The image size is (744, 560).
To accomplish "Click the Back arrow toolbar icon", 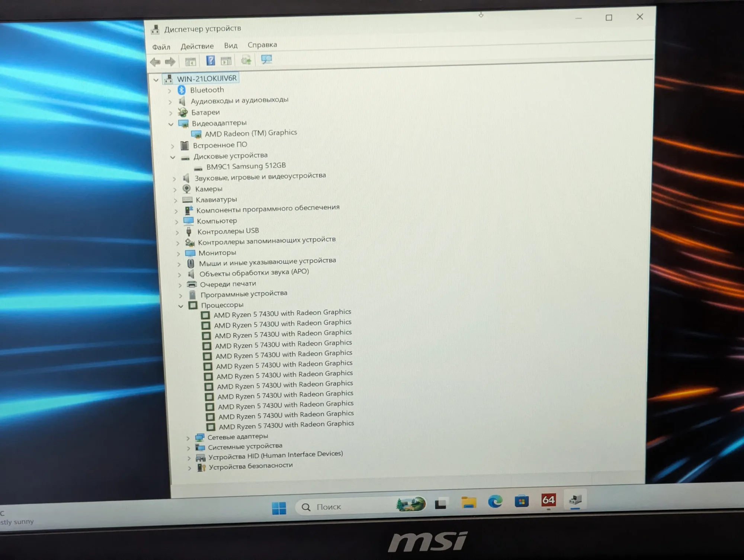I will (155, 62).
